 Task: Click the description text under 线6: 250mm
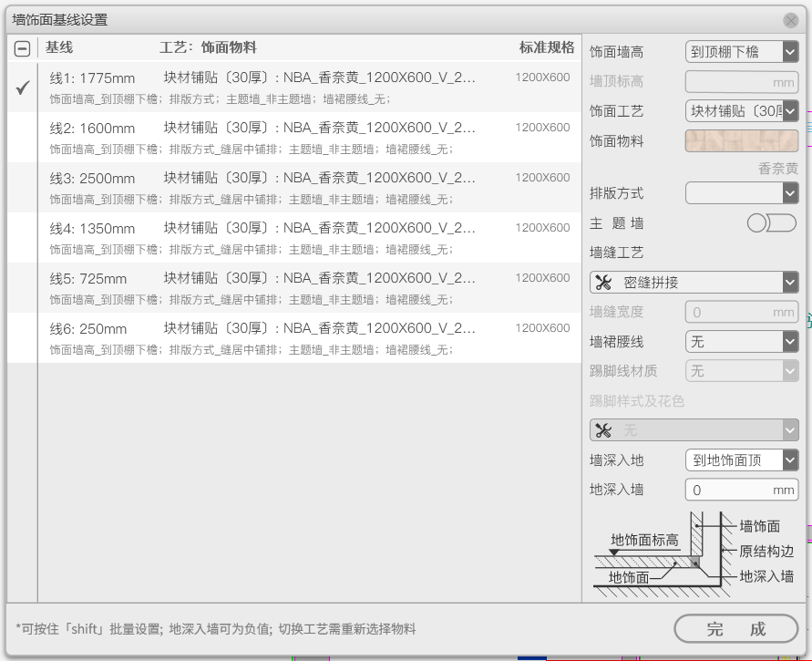252,350
